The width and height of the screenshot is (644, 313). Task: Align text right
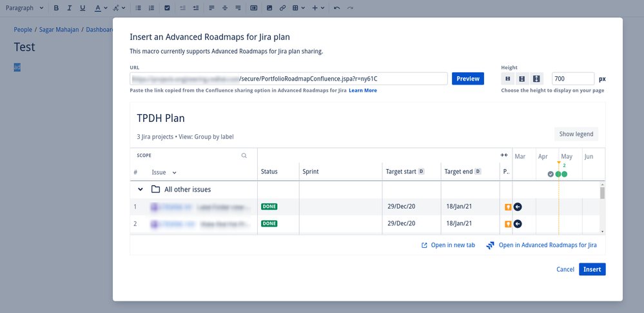coord(238,8)
